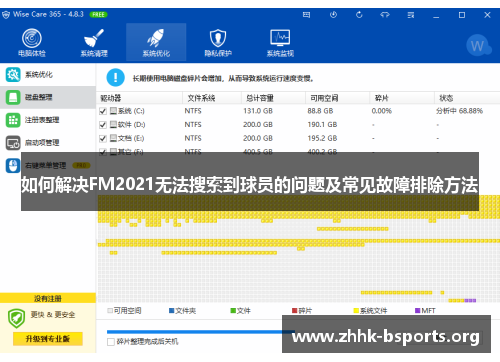
Task: Open the feedback message icon in title bar
Action: pos(306,15)
